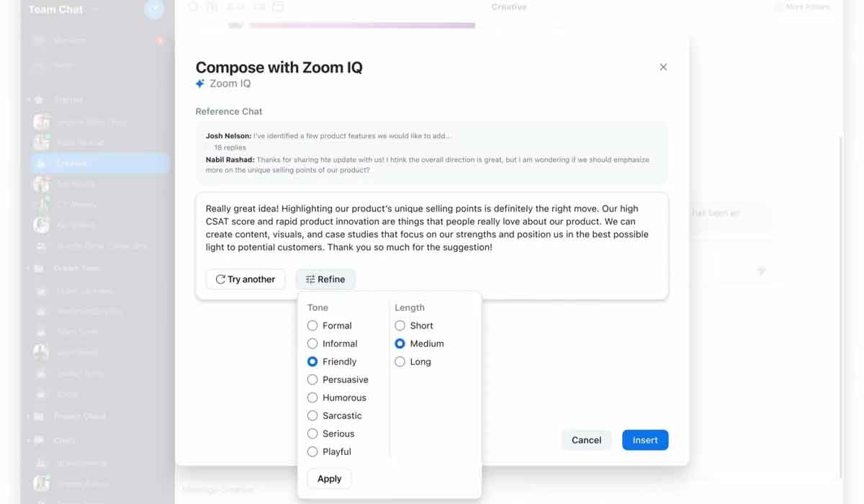Choose the Informal tone radio button
The image size is (864, 504).
(312, 343)
